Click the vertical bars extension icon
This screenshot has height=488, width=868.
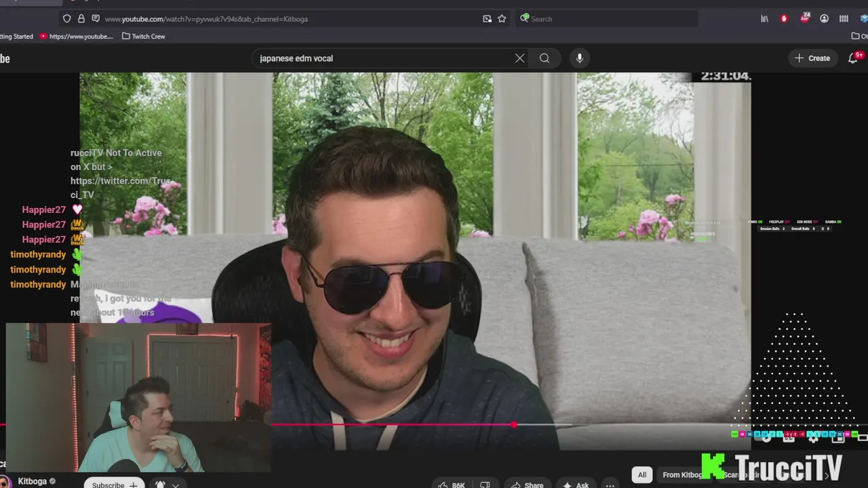coord(844,19)
